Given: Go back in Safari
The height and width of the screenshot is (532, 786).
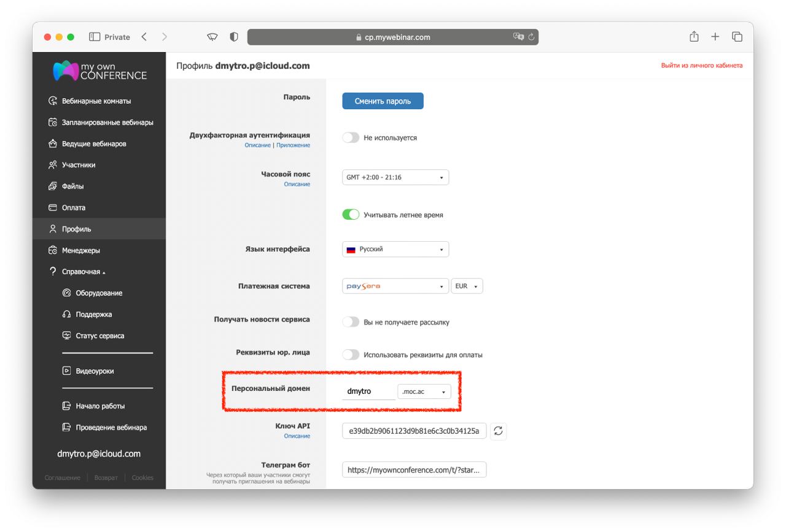Looking at the screenshot, I should 144,37.
